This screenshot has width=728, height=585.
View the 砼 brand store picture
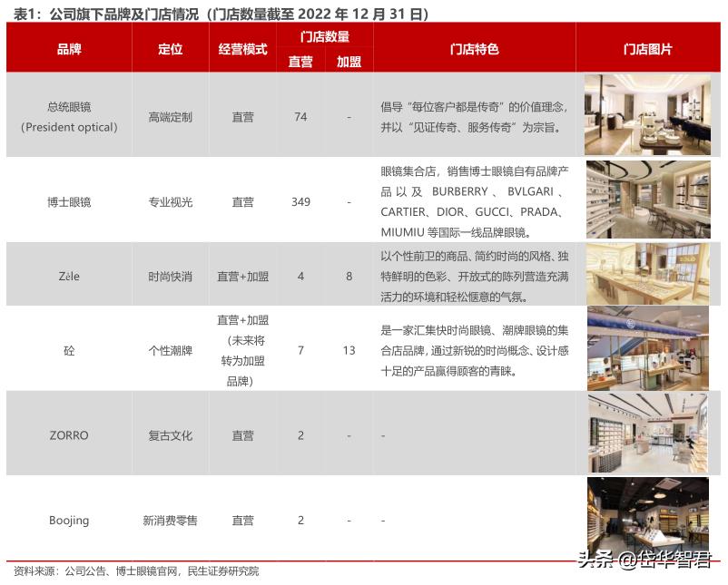(650, 349)
